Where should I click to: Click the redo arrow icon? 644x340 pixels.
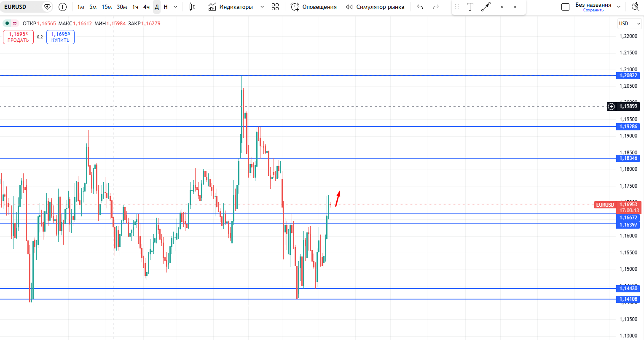click(x=435, y=7)
